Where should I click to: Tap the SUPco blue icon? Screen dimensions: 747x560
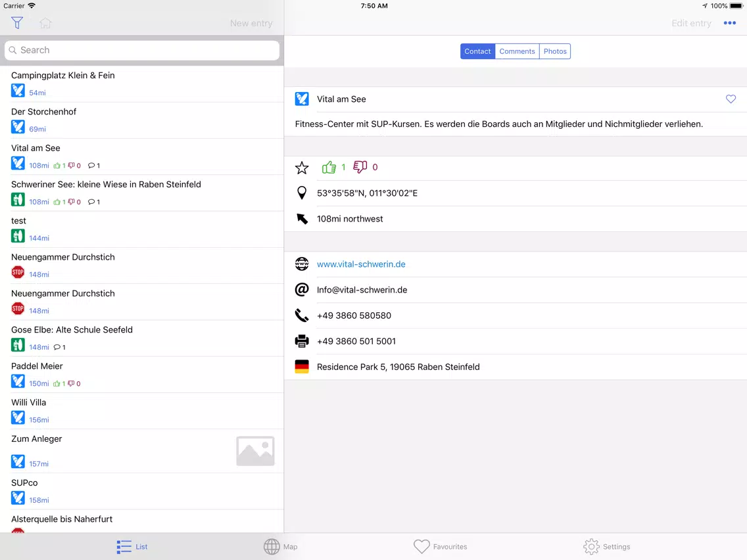(x=18, y=498)
